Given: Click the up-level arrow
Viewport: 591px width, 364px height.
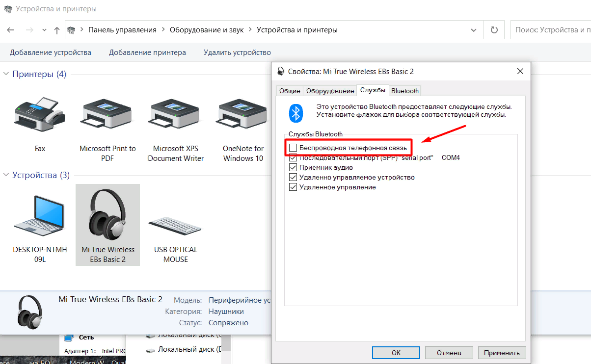Looking at the screenshot, I should [x=57, y=30].
